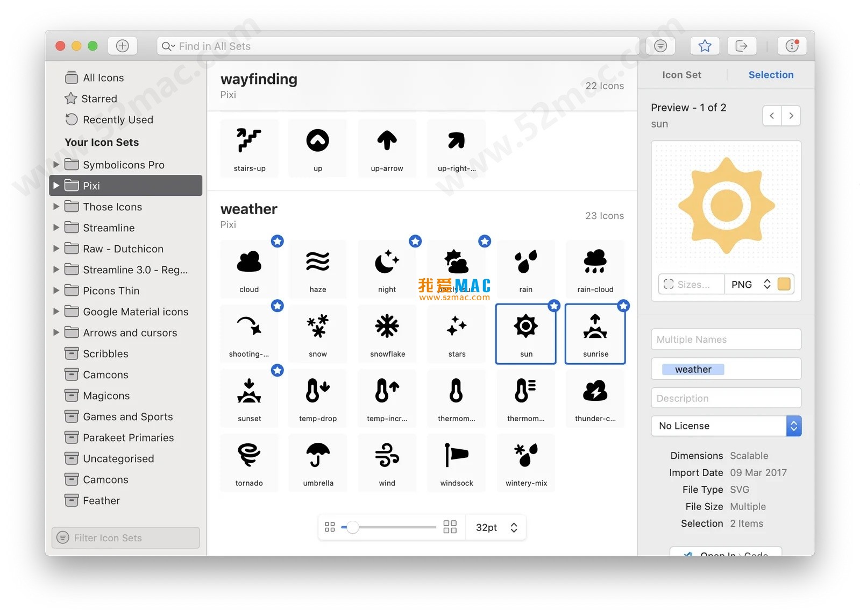Expand the Raw - Dutchicon folder
This screenshot has width=860, height=616.
click(56, 249)
